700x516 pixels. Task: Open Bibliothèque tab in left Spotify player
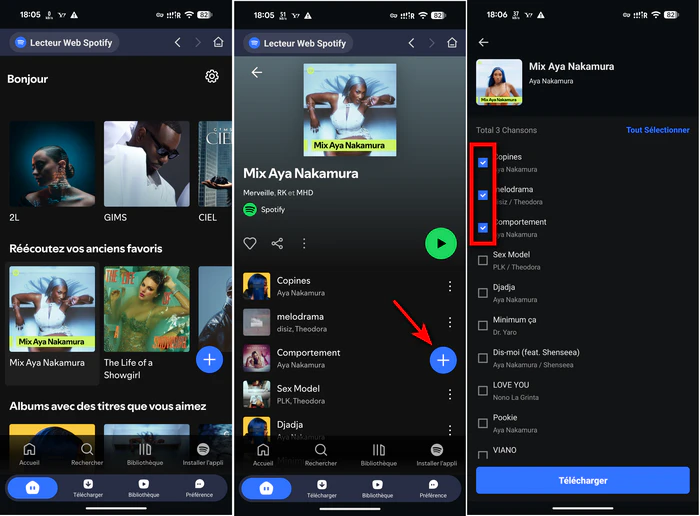pyautogui.click(x=145, y=454)
